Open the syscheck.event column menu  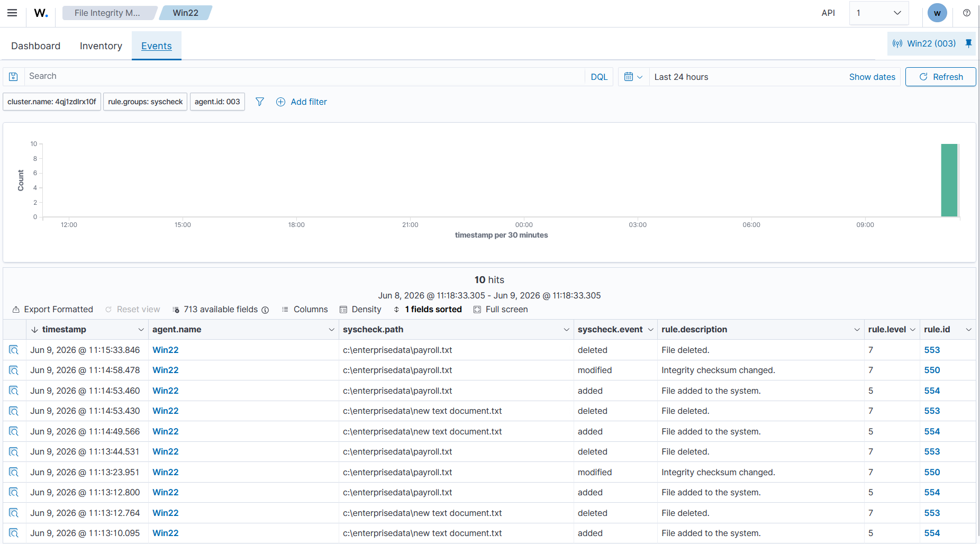pyautogui.click(x=651, y=330)
